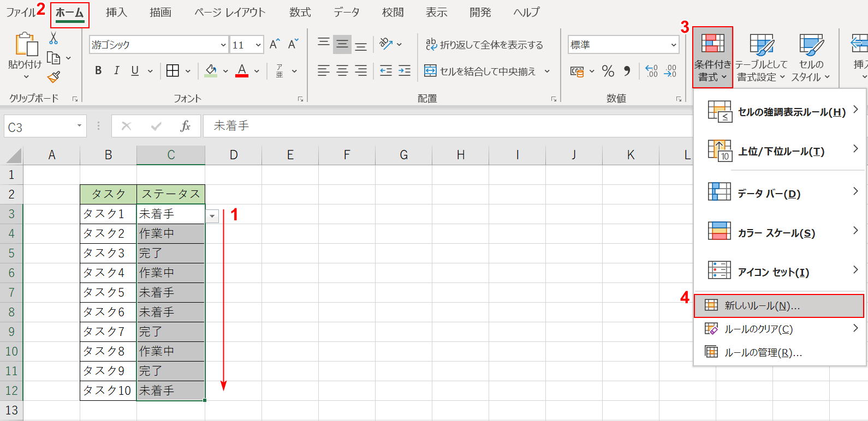The image size is (868, 421).
Task: Increase decimal places
Action: (652, 71)
